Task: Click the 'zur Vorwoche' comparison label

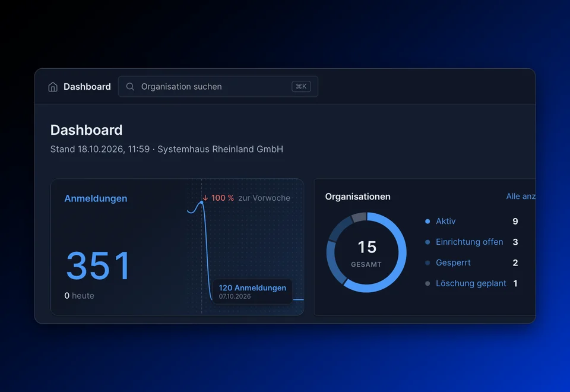Action: coord(264,198)
